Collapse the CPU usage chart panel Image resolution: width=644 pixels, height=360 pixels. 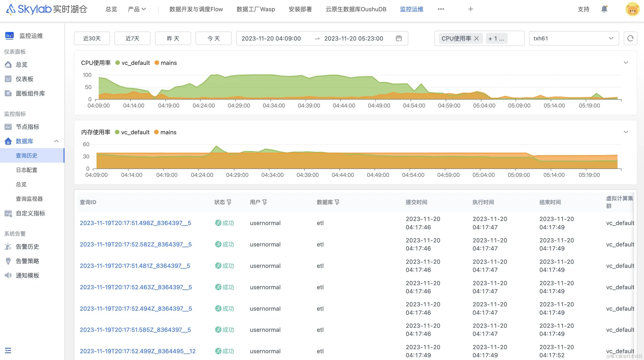pos(626,62)
